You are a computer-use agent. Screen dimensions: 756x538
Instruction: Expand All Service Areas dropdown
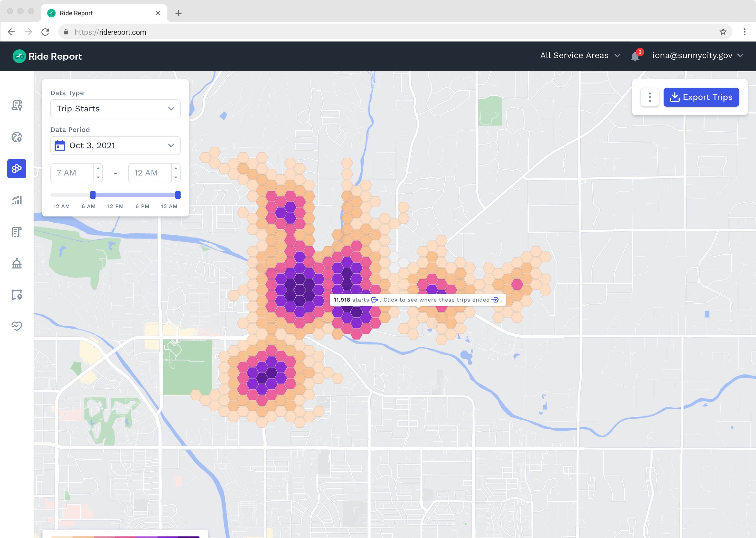coord(580,55)
